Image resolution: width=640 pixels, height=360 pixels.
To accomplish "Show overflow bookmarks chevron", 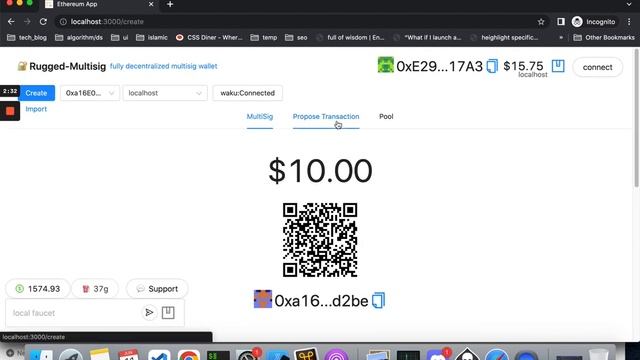I will [x=561, y=38].
